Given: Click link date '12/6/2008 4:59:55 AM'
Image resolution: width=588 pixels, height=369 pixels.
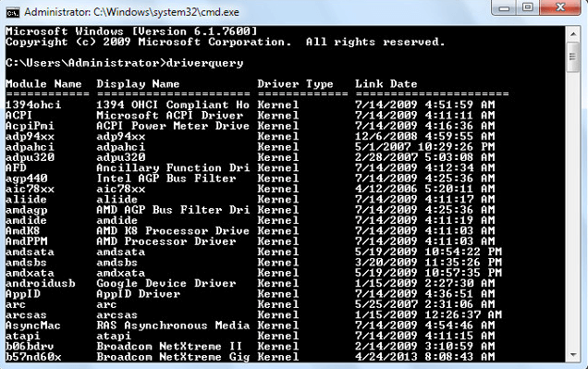Looking at the screenshot, I should coord(425,136).
